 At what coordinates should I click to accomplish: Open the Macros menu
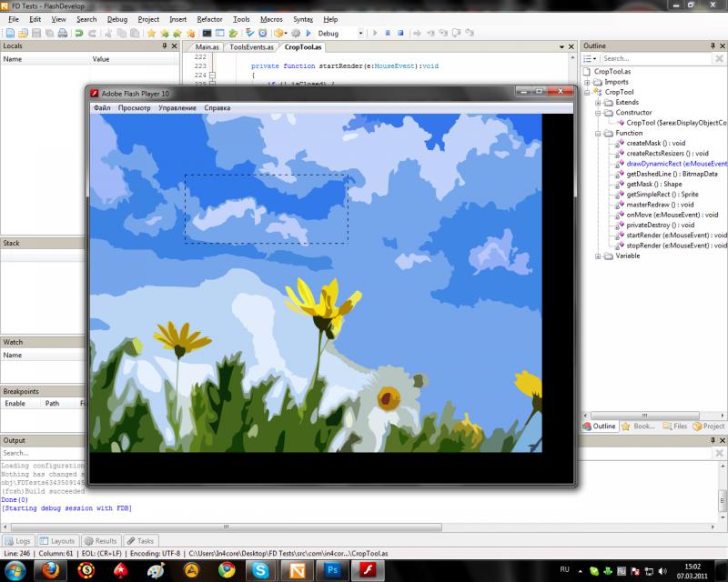pos(271,19)
